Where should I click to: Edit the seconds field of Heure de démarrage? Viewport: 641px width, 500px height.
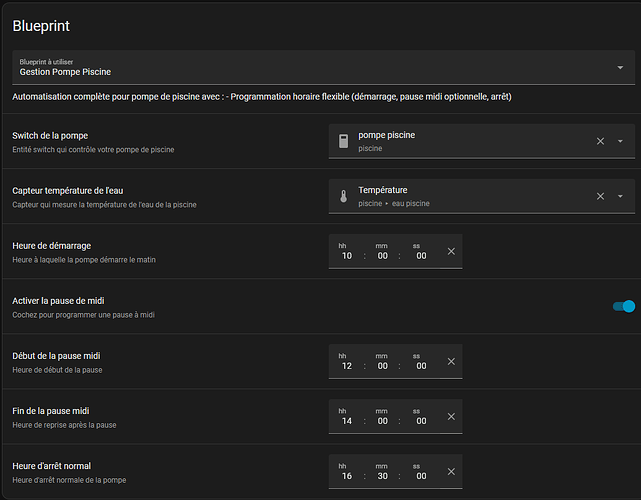point(421,256)
